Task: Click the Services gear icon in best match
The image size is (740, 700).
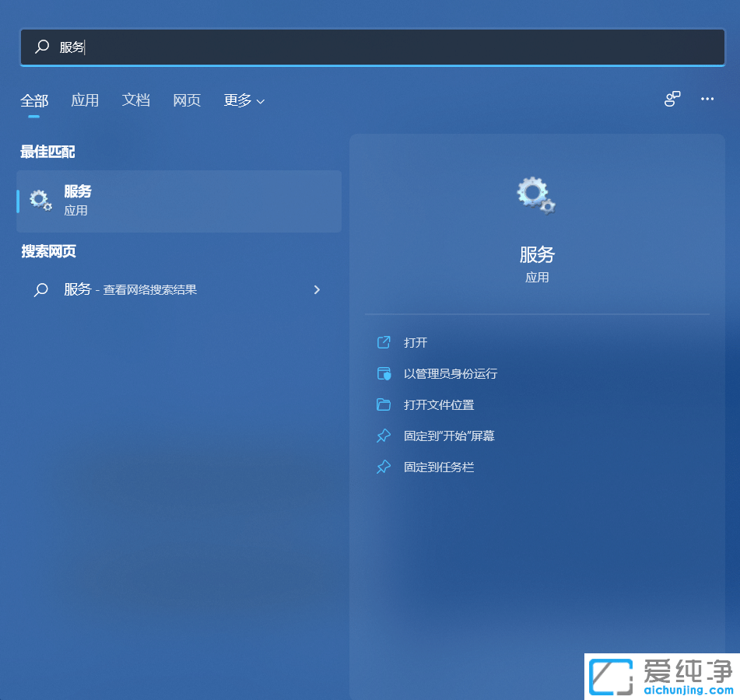Action: [x=40, y=200]
